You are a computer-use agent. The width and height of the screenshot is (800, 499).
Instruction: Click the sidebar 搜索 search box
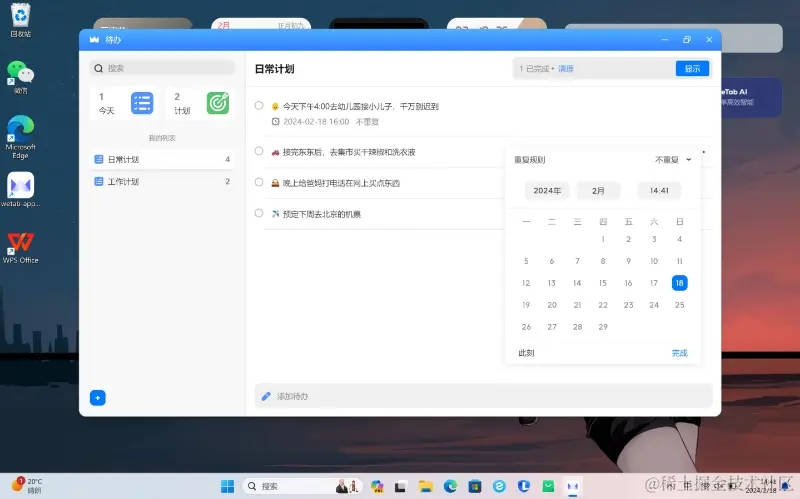pos(162,68)
